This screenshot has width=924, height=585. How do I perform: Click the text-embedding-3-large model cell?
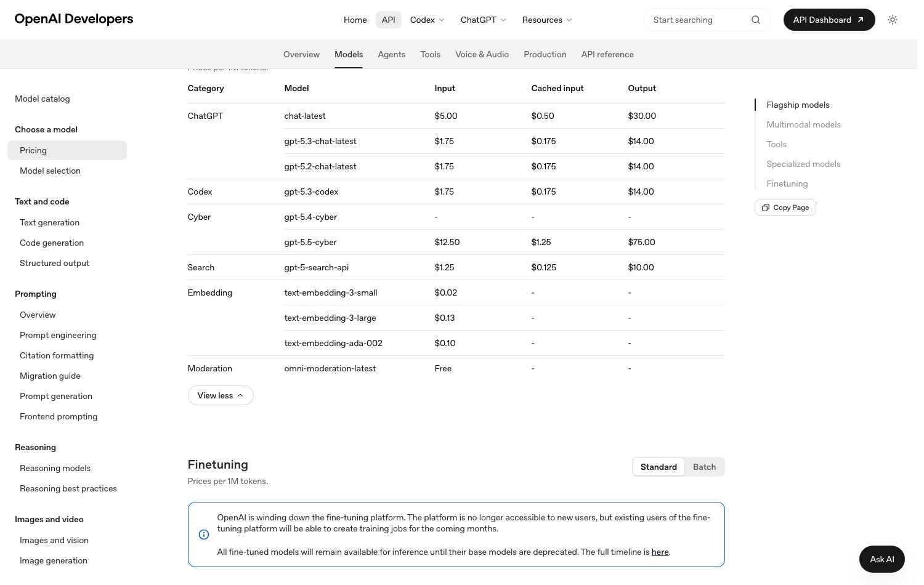[330, 318]
